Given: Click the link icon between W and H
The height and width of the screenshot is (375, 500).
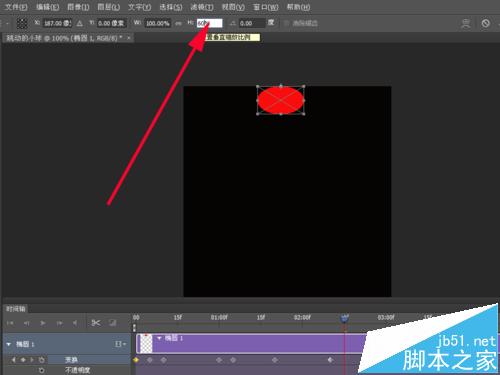Looking at the screenshot, I should pos(179,23).
